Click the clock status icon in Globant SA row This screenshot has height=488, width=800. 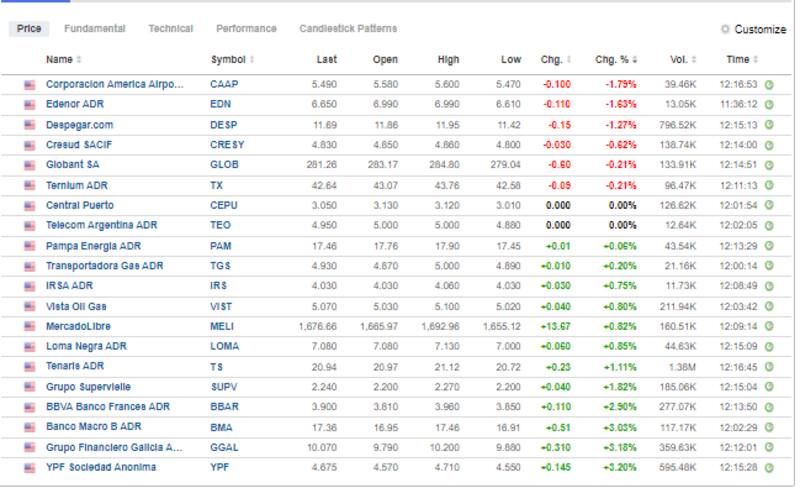[x=769, y=165]
